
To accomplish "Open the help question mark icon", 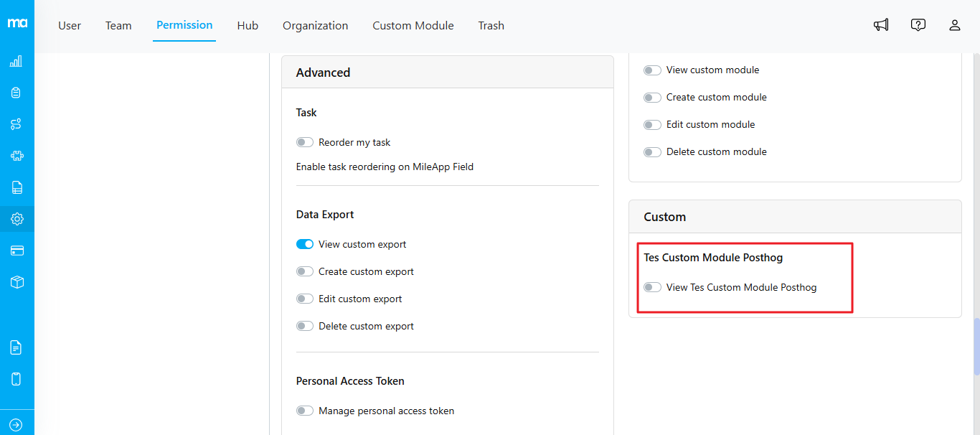I will point(918,25).
